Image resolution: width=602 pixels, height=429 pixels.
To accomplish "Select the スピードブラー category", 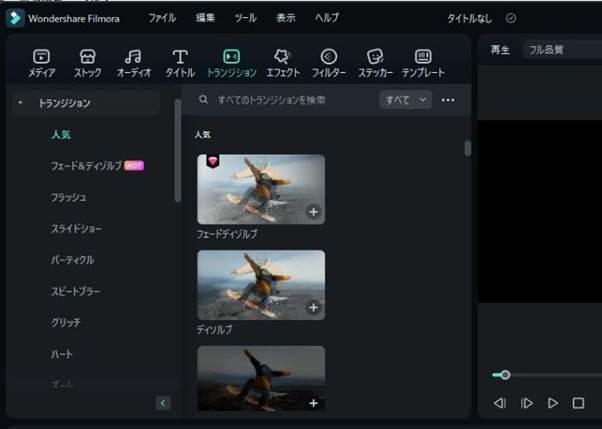I will (x=76, y=291).
